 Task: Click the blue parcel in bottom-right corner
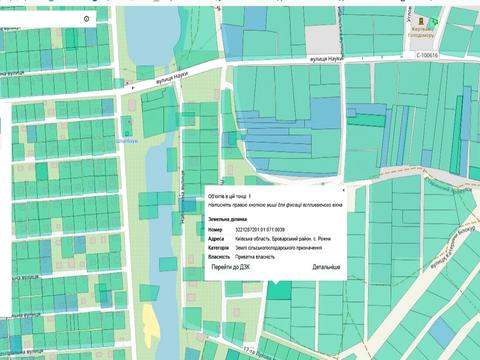pyautogui.click(x=442, y=331)
